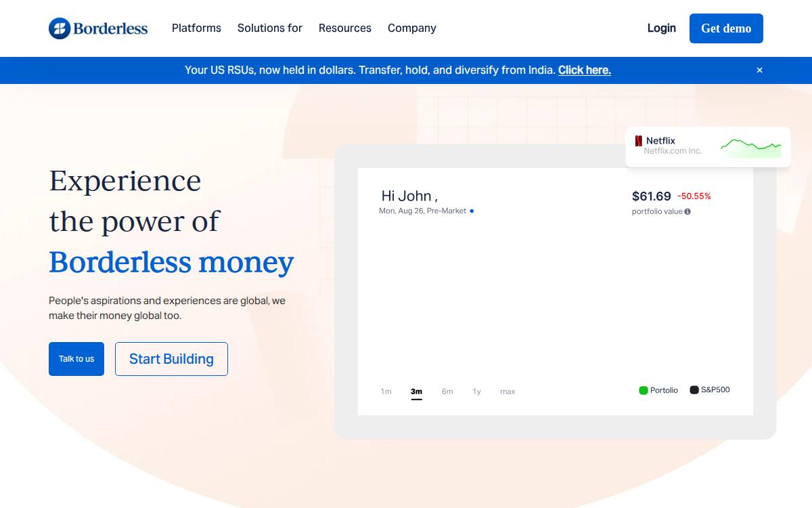The image size is (812, 508).
Task: Dismiss the blue RSU announcement banner
Action: pos(759,70)
